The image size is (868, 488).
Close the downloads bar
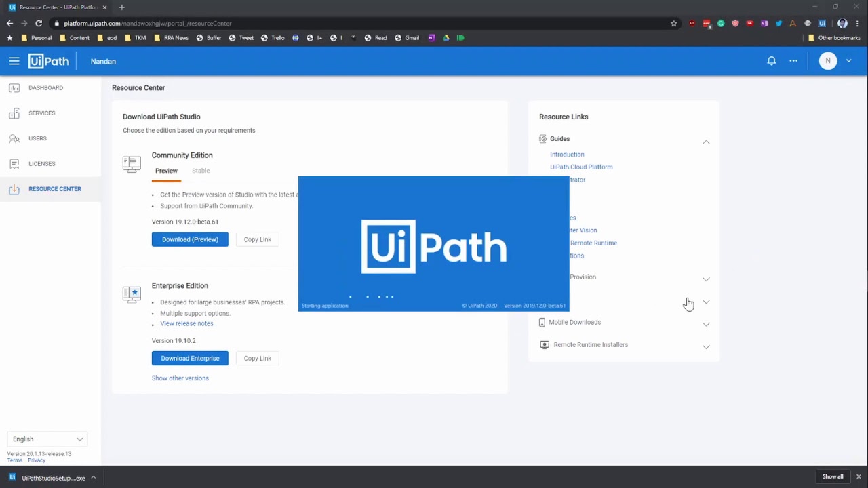pyautogui.click(x=859, y=476)
